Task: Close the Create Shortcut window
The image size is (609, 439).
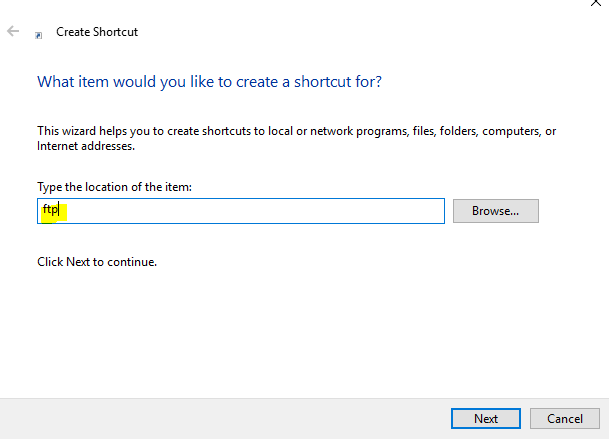Action: pos(596,5)
